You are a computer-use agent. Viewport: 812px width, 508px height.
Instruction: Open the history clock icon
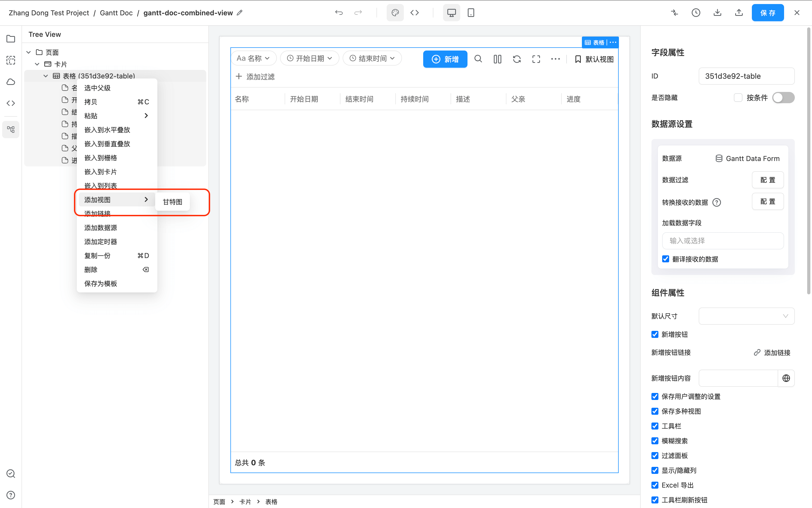696,13
